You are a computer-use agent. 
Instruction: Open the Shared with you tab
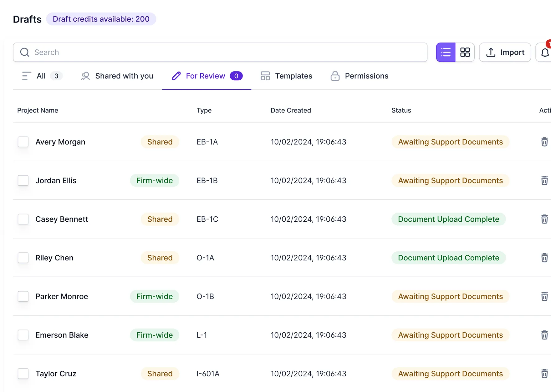(x=124, y=76)
